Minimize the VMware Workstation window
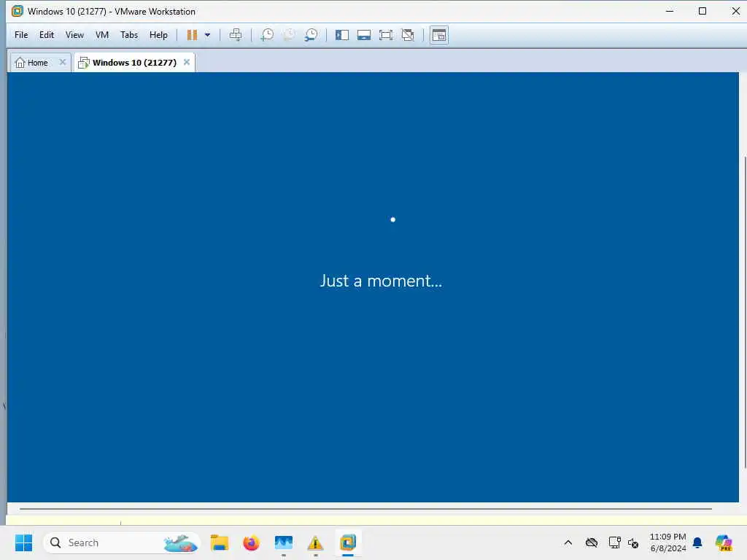Image resolution: width=747 pixels, height=560 pixels. pyautogui.click(x=670, y=11)
